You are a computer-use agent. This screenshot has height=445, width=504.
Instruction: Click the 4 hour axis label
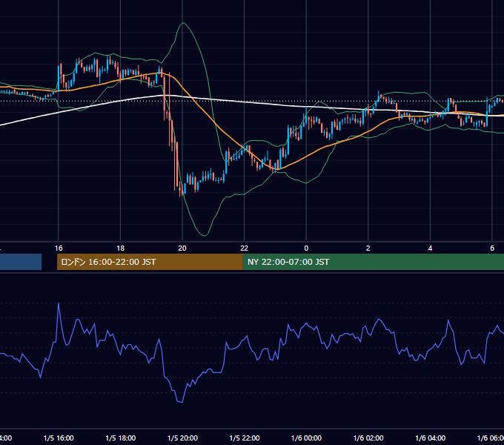pyautogui.click(x=430, y=248)
